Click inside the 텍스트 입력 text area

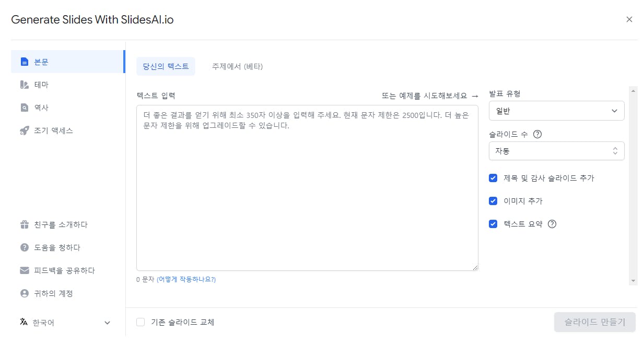[307, 188]
